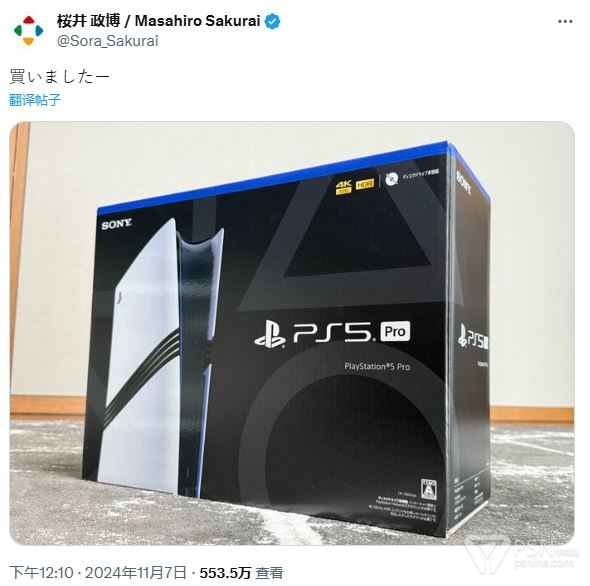This screenshot has height=586, width=590.
Task: Click the 2024年11月7日 date link
Action: coord(136,572)
